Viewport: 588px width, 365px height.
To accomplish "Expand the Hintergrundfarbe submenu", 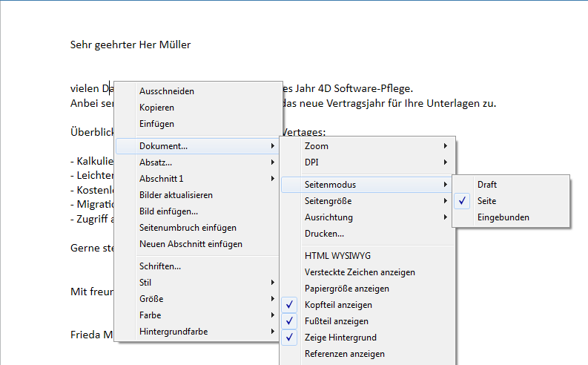I will (x=174, y=332).
